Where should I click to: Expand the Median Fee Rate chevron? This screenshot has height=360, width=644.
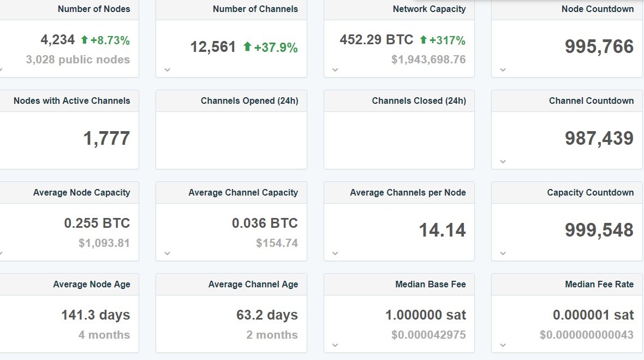point(503,345)
